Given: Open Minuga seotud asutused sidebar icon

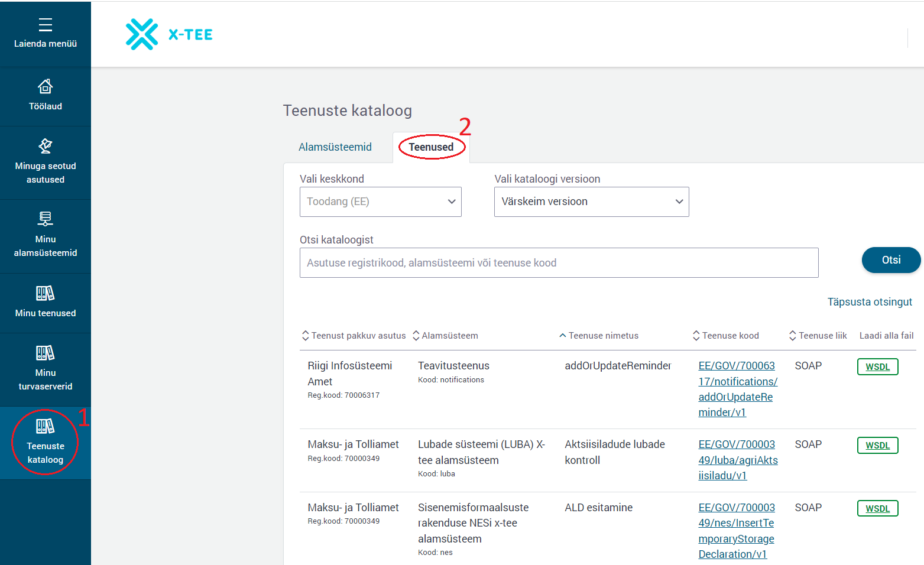Looking at the screenshot, I should coord(45,146).
